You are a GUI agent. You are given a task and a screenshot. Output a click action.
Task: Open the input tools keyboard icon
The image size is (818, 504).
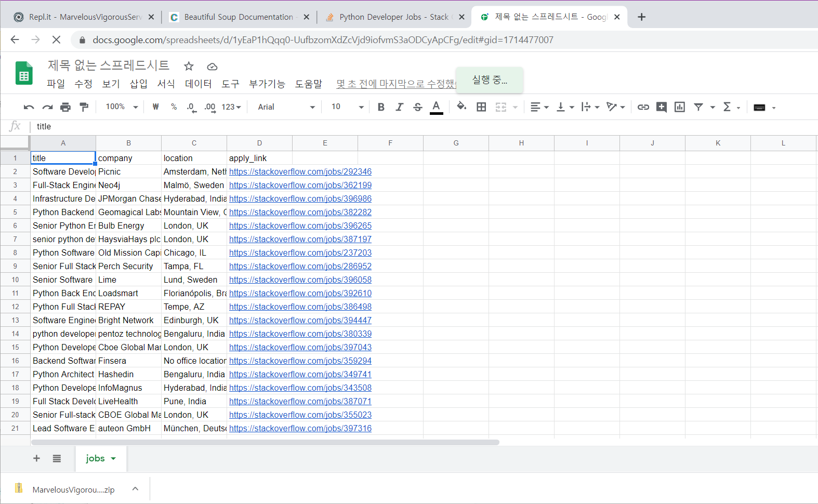point(759,108)
